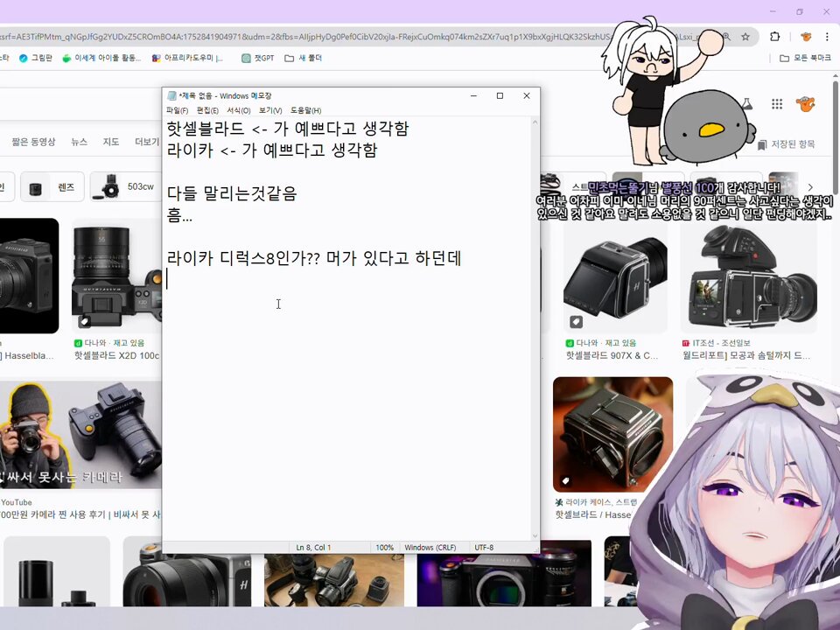This screenshot has height=630, width=840.
Task: Open the 핫셀블라드 X2D 100c image result
Action: pos(116,276)
